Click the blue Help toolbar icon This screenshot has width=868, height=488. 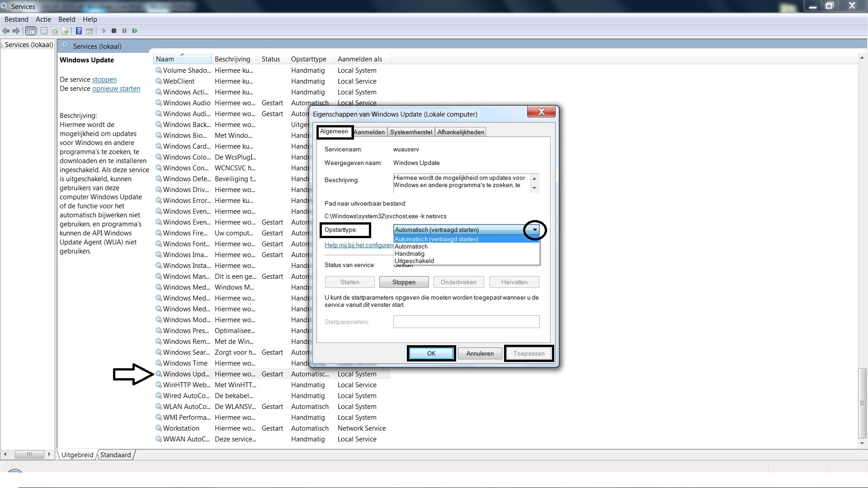[x=79, y=31]
